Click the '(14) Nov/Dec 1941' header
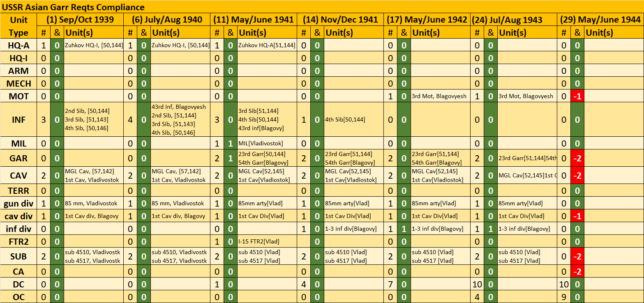The image size is (644, 303). tap(341, 20)
